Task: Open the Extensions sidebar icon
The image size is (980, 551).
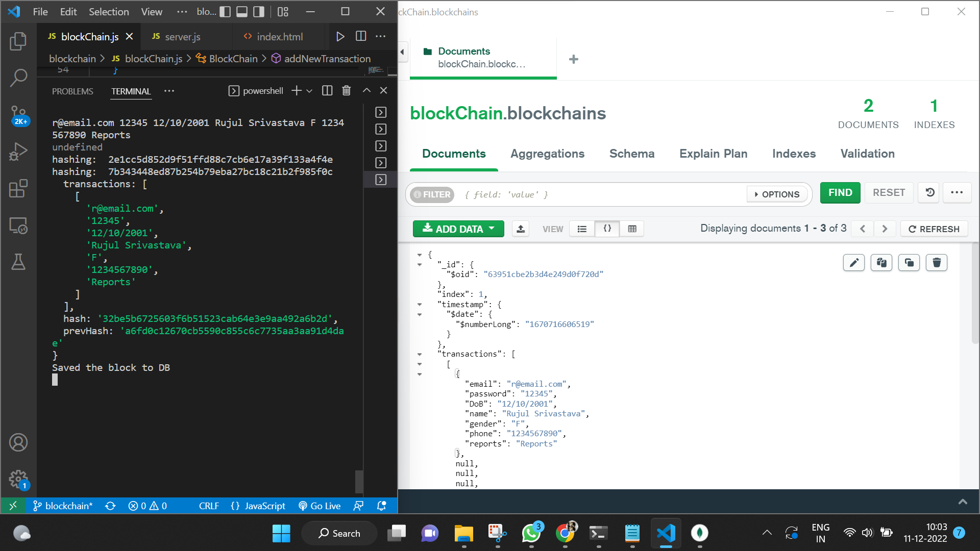Action: pos(18,188)
